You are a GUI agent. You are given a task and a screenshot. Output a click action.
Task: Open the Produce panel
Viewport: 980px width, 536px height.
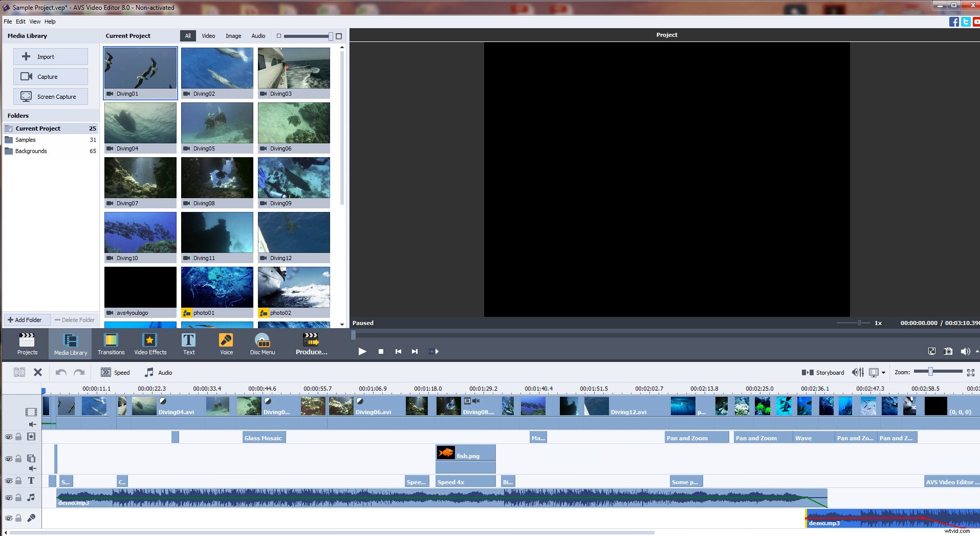pos(311,343)
